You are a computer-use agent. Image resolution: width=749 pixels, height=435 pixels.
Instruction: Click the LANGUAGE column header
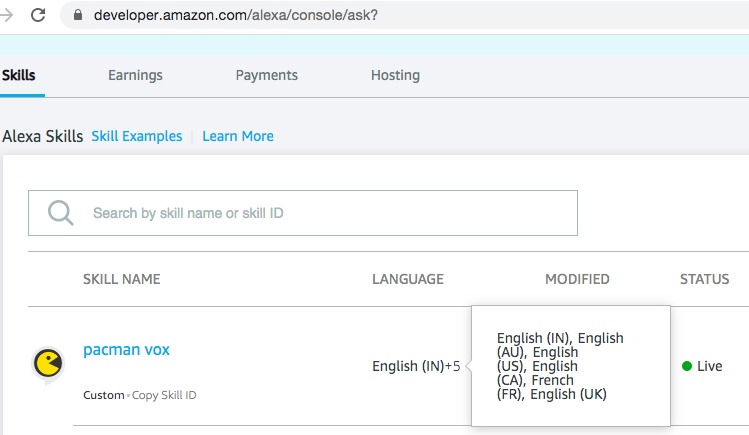pyautogui.click(x=408, y=279)
